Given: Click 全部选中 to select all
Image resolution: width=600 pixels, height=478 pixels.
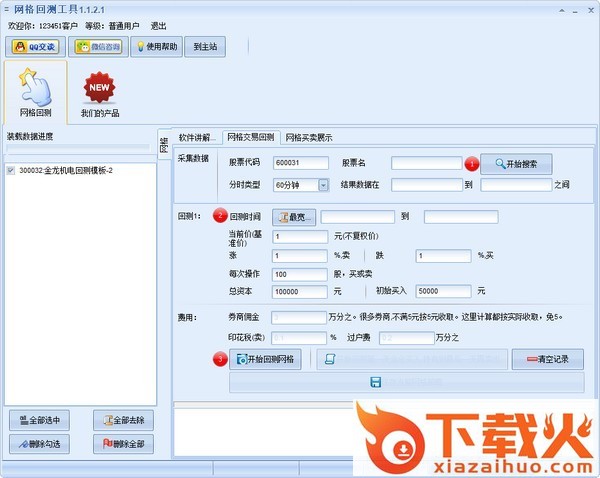Looking at the screenshot, I should 40,421.
